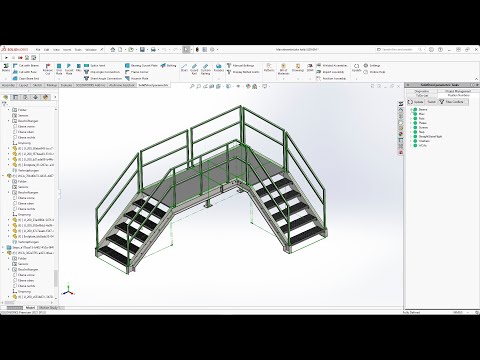Click Zoom to Fit in view toolbar
Viewport: 480px width, 360px height.
coord(192,86)
